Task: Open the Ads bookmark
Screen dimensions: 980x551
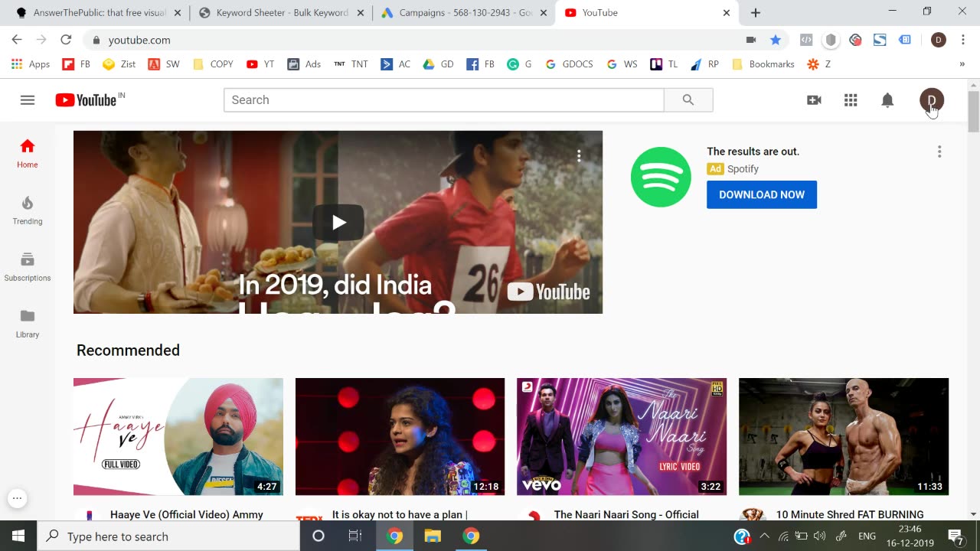Action: coord(304,64)
